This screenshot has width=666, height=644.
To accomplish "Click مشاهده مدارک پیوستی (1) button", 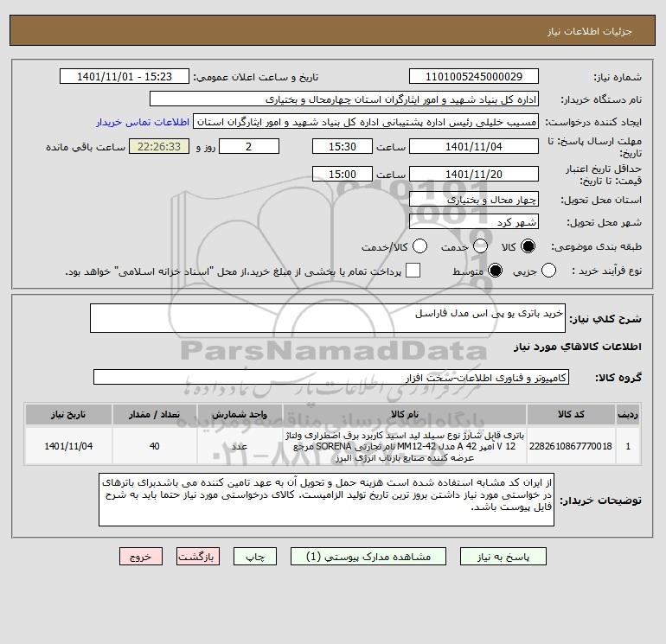I will (x=368, y=557).
